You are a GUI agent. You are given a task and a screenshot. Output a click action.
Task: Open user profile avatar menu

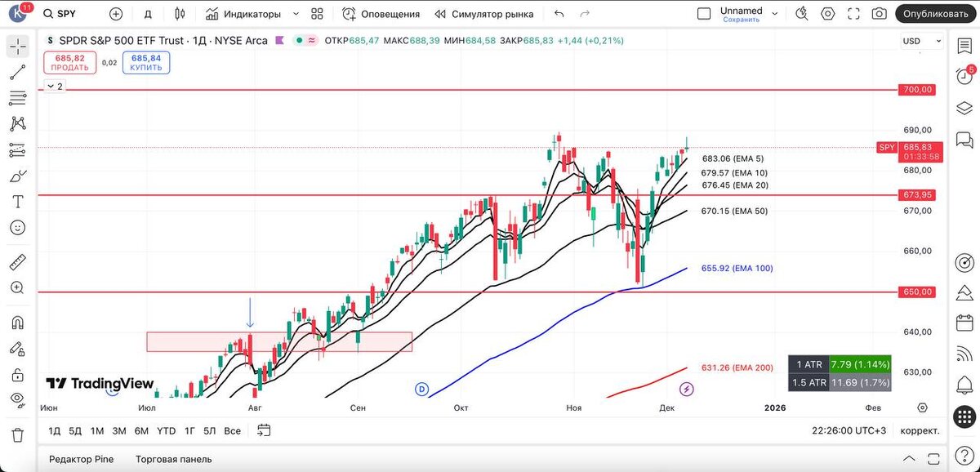coord(17,14)
